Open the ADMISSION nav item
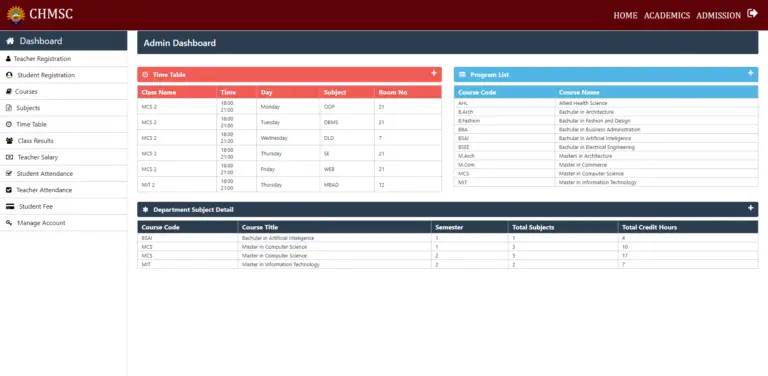The height and width of the screenshot is (376, 768). 719,16
